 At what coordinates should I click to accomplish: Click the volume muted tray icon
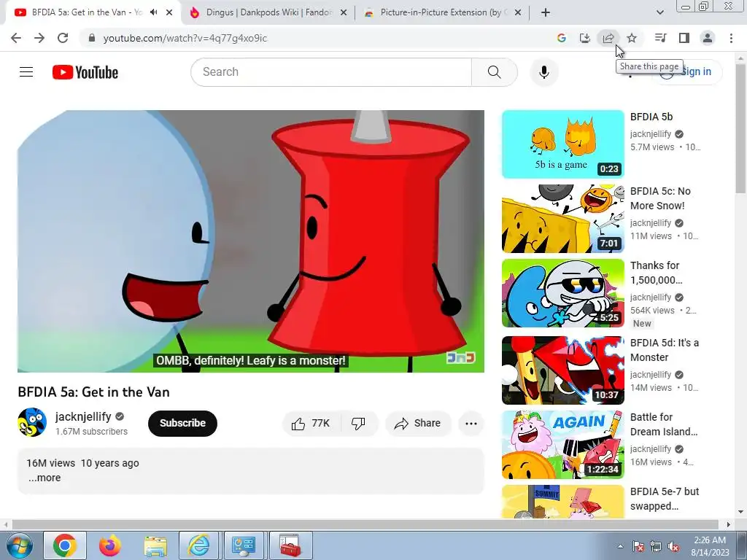pyautogui.click(x=673, y=547)
